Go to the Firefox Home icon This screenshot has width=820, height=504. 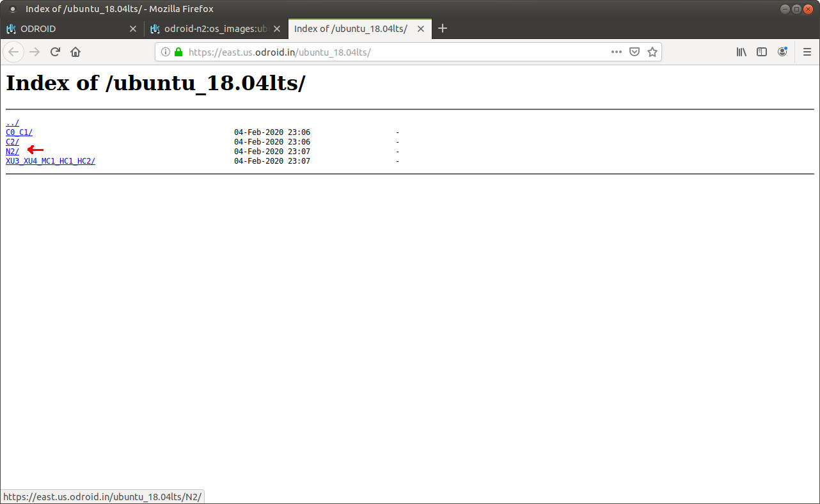[75, 52]
